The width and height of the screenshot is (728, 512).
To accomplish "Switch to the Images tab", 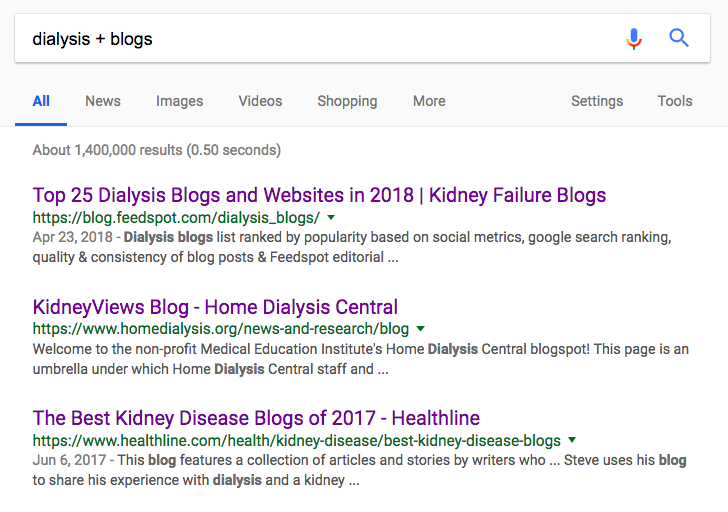I will pos(179,101).
